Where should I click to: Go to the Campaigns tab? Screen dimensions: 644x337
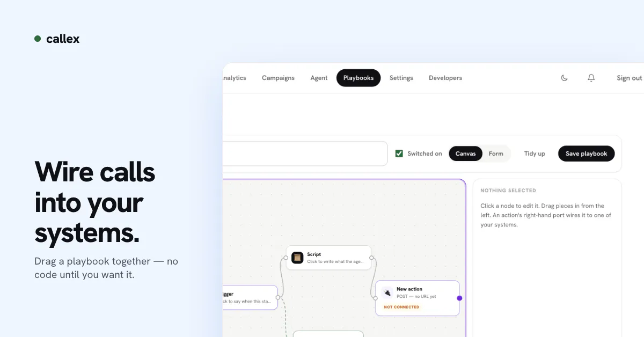point(278,78)
